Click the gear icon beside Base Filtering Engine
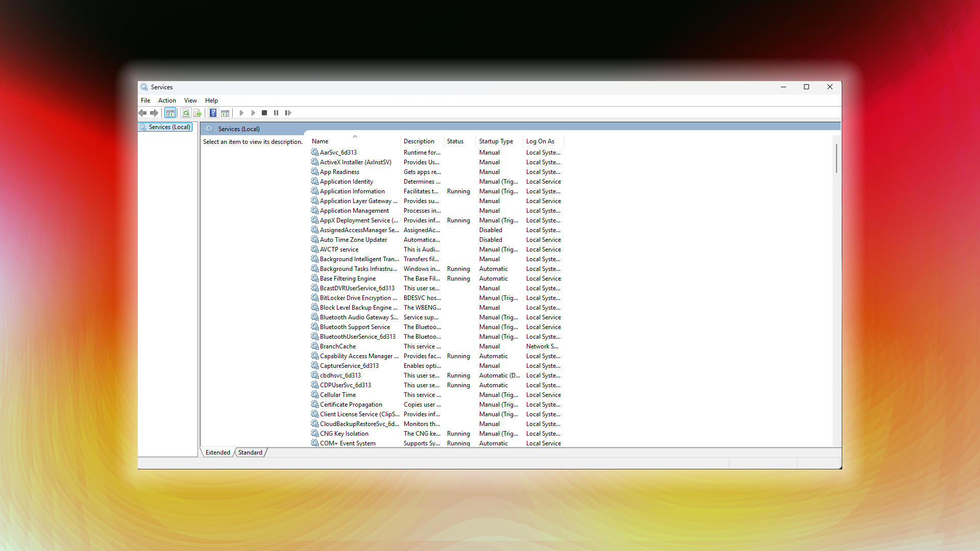 pos(315,278)
